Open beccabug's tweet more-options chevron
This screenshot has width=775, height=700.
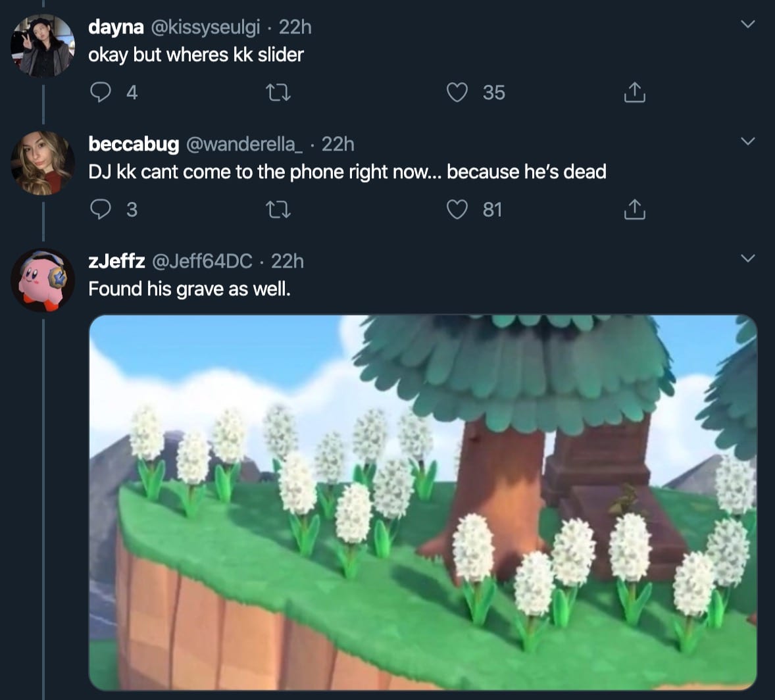[x=747, y=141]
